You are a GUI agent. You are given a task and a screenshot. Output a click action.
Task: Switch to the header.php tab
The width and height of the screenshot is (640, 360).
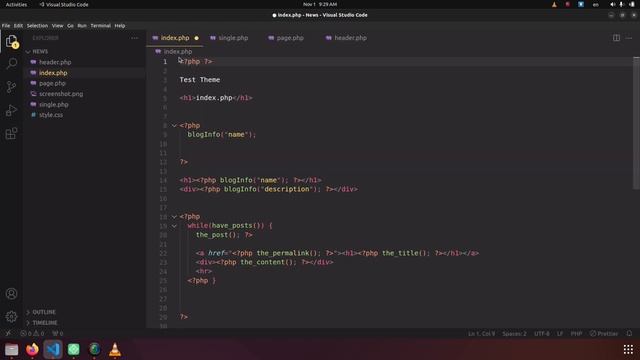[x=350, y=38]
